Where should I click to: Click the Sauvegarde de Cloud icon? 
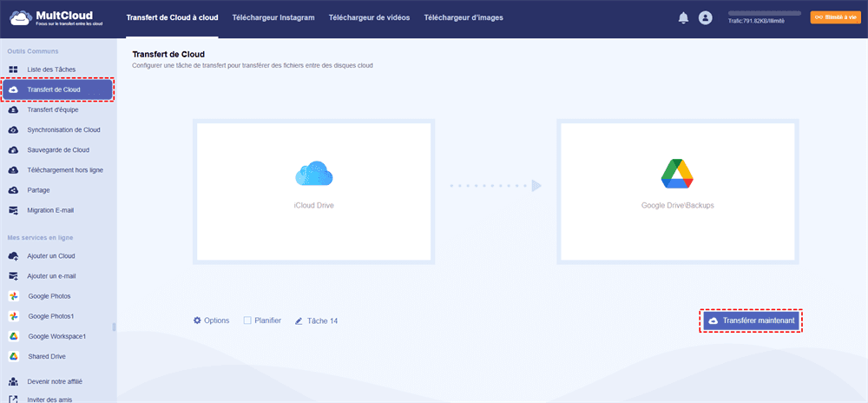point(13,150)
